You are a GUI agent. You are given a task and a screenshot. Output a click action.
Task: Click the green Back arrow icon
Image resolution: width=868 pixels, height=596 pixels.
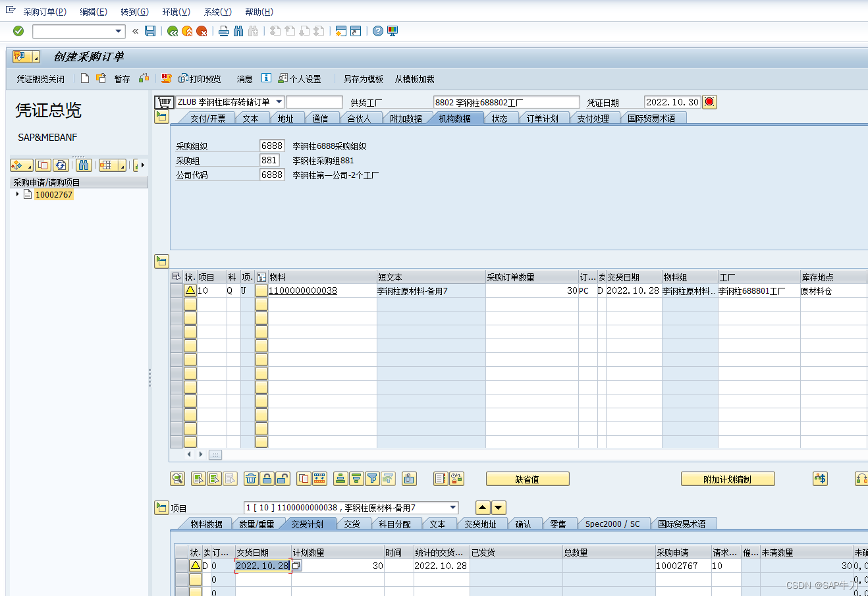click(173, 31)
